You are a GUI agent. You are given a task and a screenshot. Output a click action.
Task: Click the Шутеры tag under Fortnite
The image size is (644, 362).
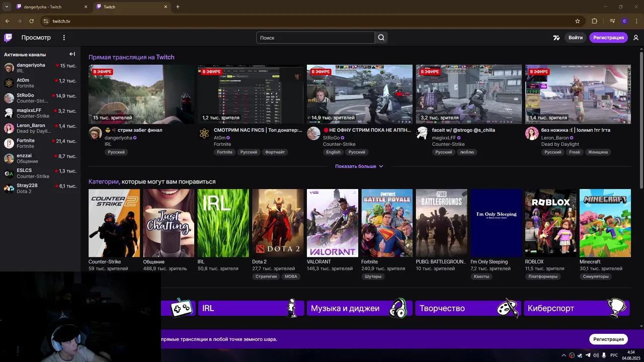[373, 277]
